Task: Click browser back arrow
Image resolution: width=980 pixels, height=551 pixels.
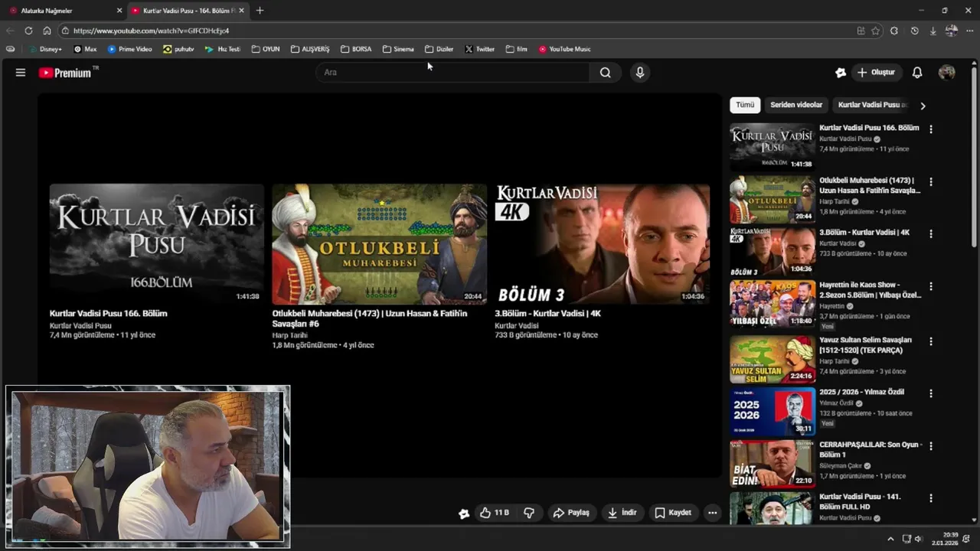Action: click(10, 31)
